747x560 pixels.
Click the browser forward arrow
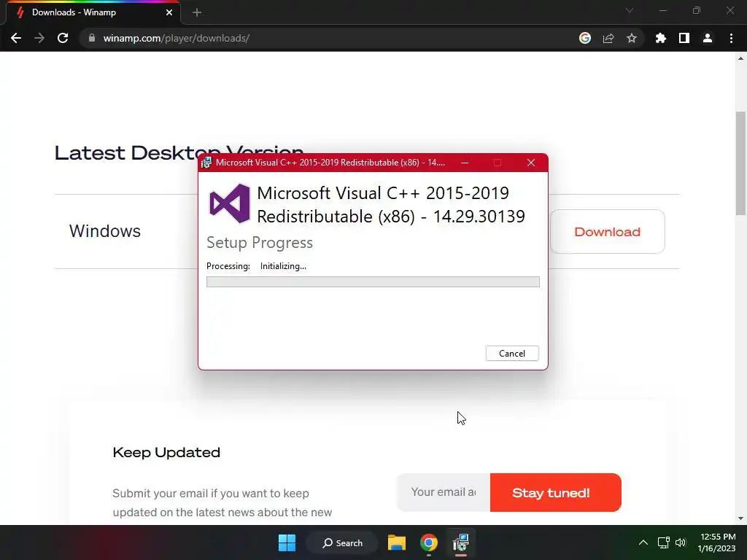[x=39, y=38]
